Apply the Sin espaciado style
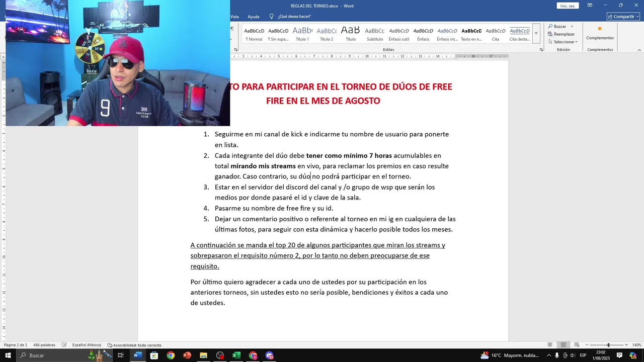Screen dimensions: 644x362 (278, 34)
